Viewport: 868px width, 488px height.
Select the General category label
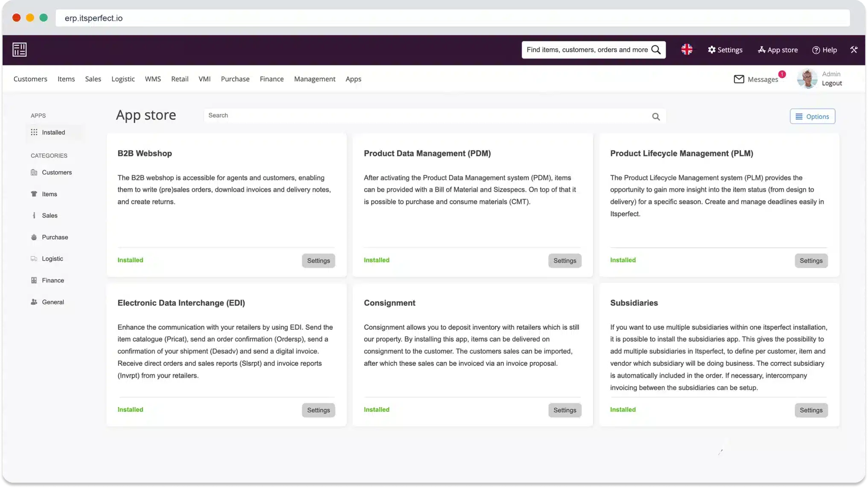coord(53,302)
